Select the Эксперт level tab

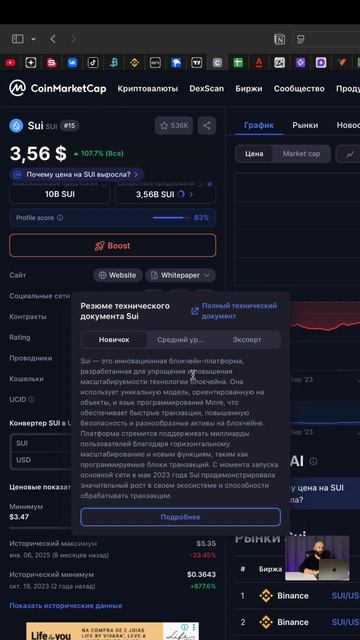[247, 340]
